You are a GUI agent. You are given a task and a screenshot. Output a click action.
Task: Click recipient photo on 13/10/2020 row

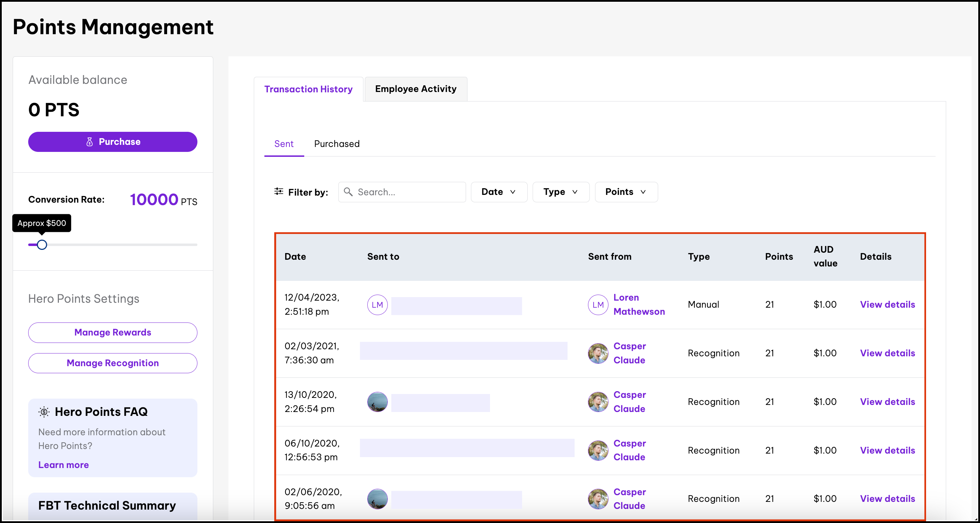(377, 402)
